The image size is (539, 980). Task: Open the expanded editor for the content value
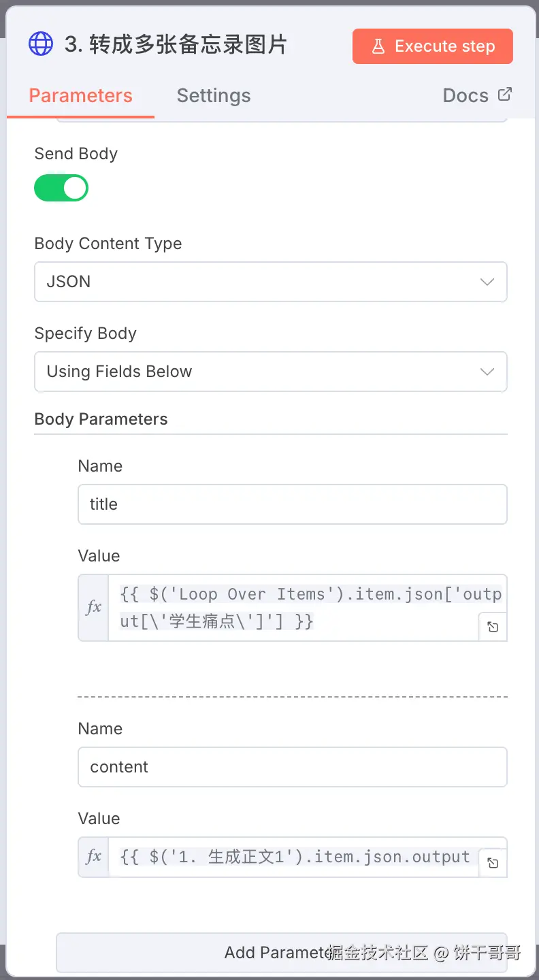[493, 863]
